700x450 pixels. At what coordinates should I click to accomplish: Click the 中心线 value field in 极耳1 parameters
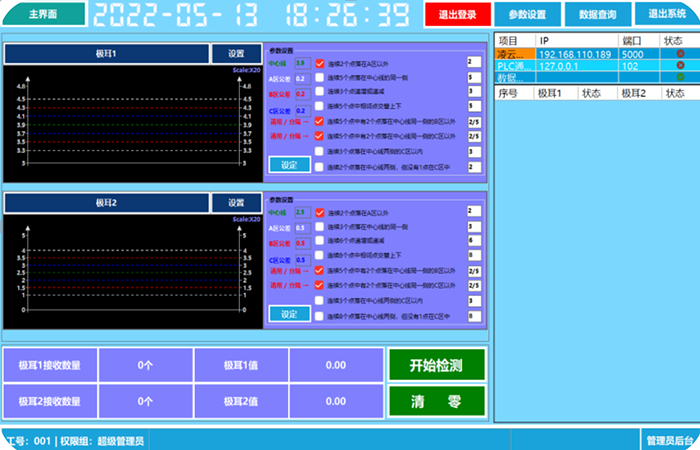(301, 63)
